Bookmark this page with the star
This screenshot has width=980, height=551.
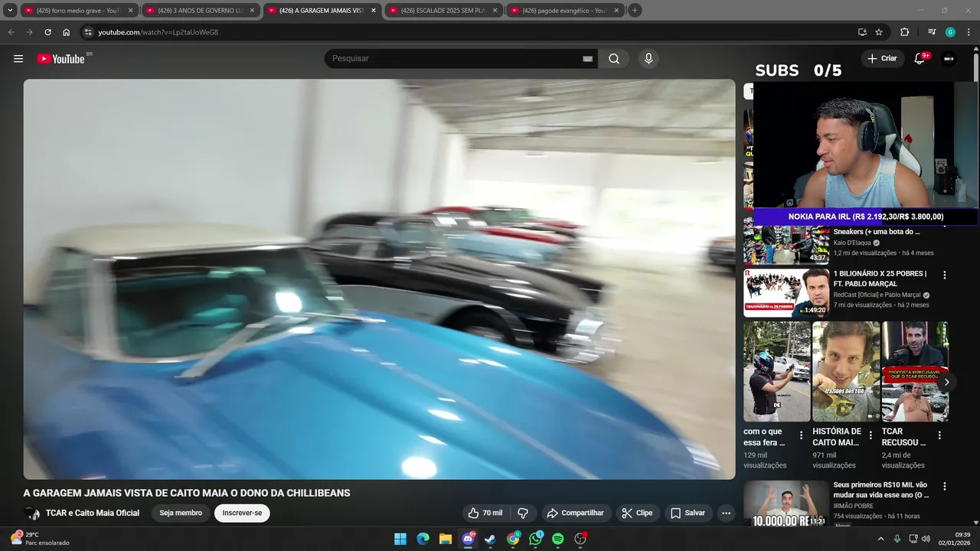pos(879,32)
